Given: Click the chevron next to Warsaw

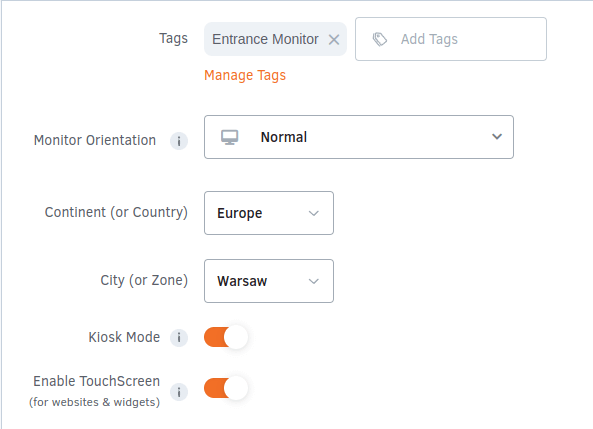Looking at the screenshot, I should pos(314,281).
